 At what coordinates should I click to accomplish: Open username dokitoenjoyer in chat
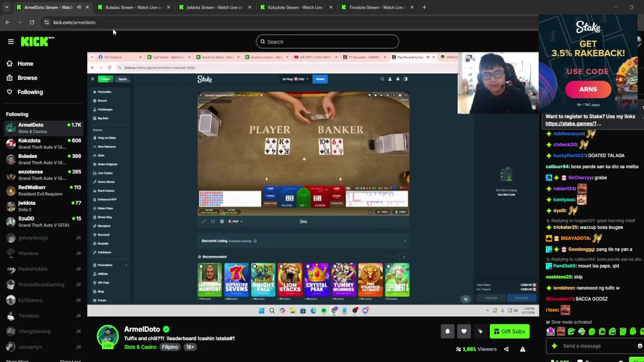tap(569, 134)
